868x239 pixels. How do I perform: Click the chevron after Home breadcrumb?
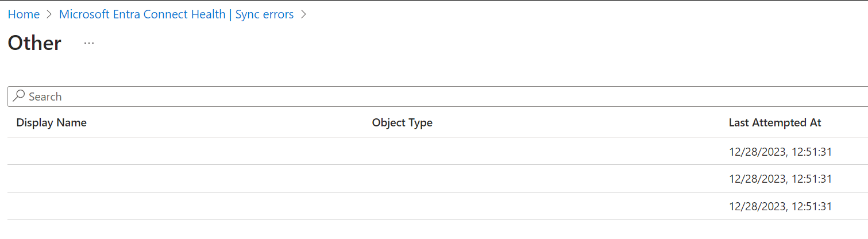click(49, 15)
